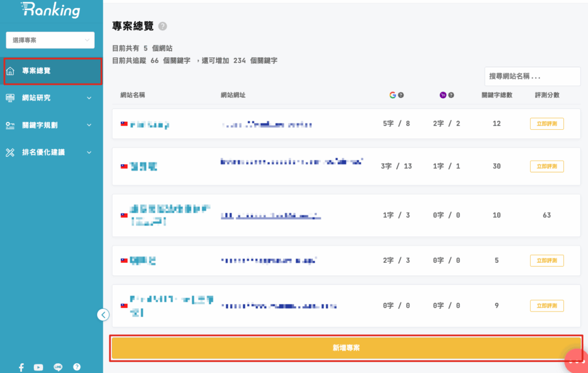Focus the 搜尋網站名稱 search field
588x373 pixels.
pos(532,76)
